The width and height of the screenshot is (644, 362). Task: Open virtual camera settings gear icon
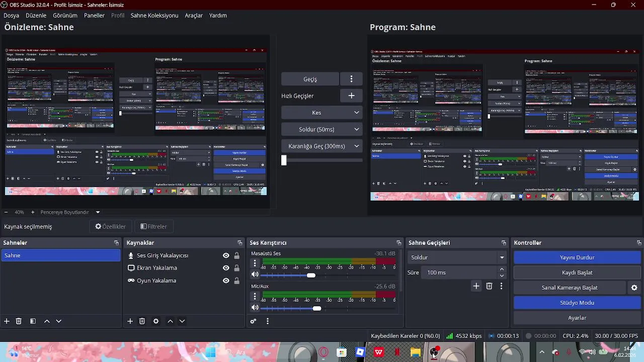pyautogui.click(x=634, y=288)
